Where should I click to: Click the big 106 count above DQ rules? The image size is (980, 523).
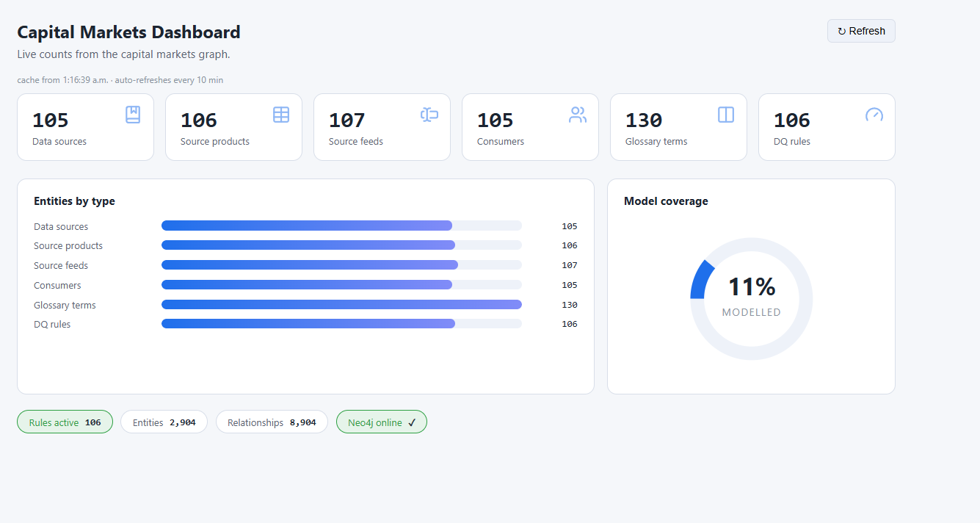point(792,120)
